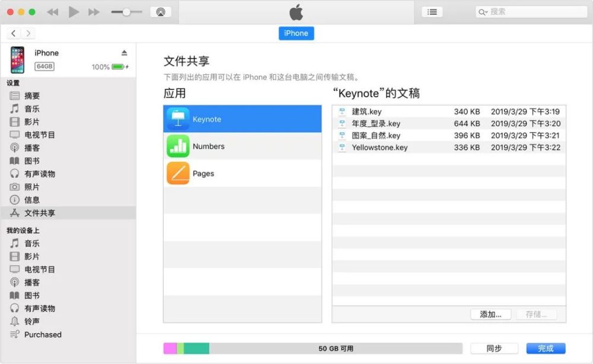Click the blue 完成 button
This screenshot has width=593, height=364.
(x=546, y=349)
